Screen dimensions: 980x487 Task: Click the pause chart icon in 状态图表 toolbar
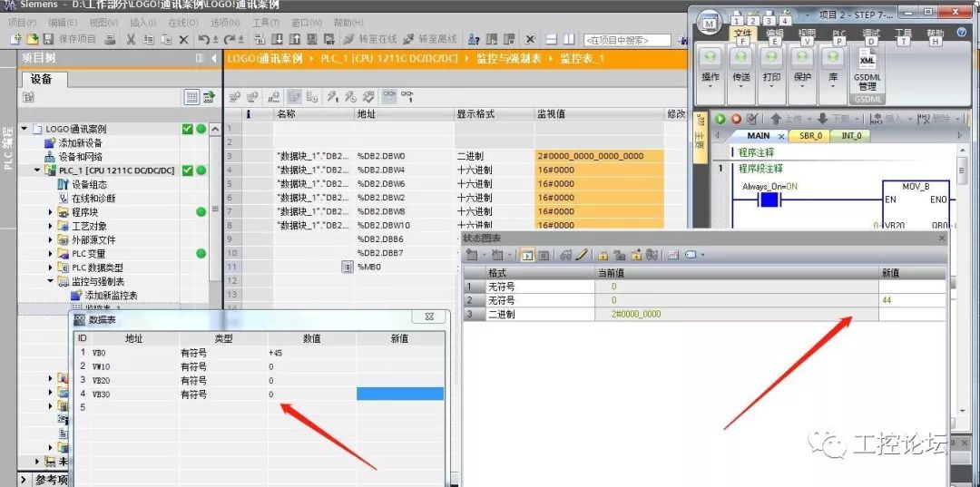pos(544,255)
